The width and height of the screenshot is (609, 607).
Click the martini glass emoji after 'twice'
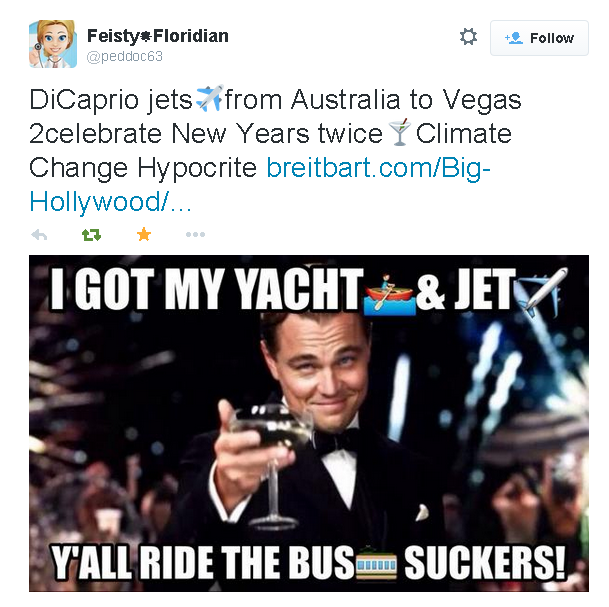[400, 132]
